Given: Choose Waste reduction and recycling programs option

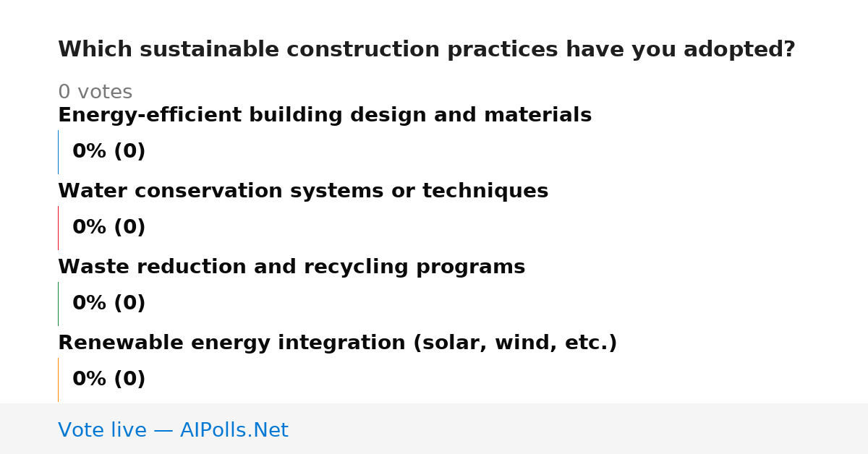Looking at the screenshot, I should (292, 267).
